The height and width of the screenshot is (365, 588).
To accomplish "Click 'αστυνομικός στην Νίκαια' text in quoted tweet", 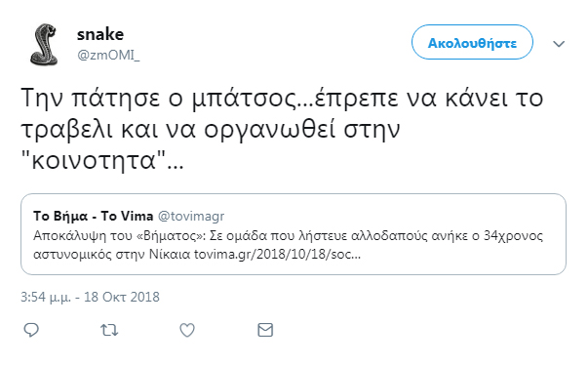I will [112, 255].
